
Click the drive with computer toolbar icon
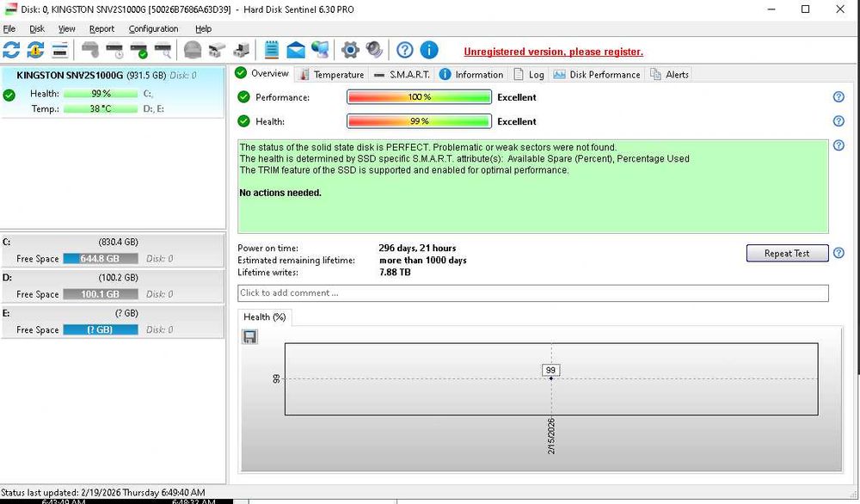[x=241, y=51]
